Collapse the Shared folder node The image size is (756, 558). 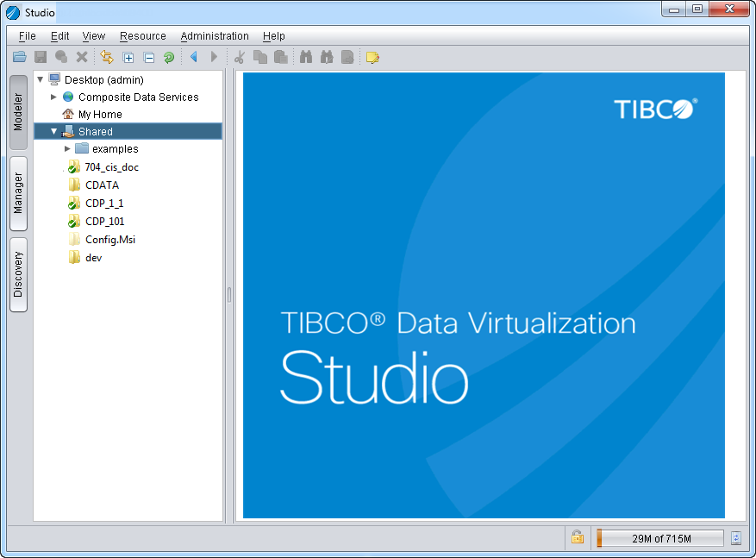[x=53, y=131]
